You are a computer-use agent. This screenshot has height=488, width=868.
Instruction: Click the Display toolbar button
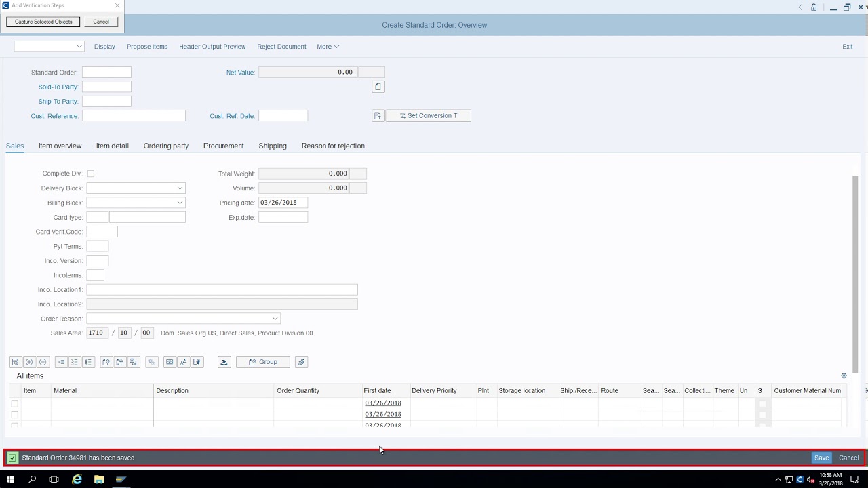104,47
